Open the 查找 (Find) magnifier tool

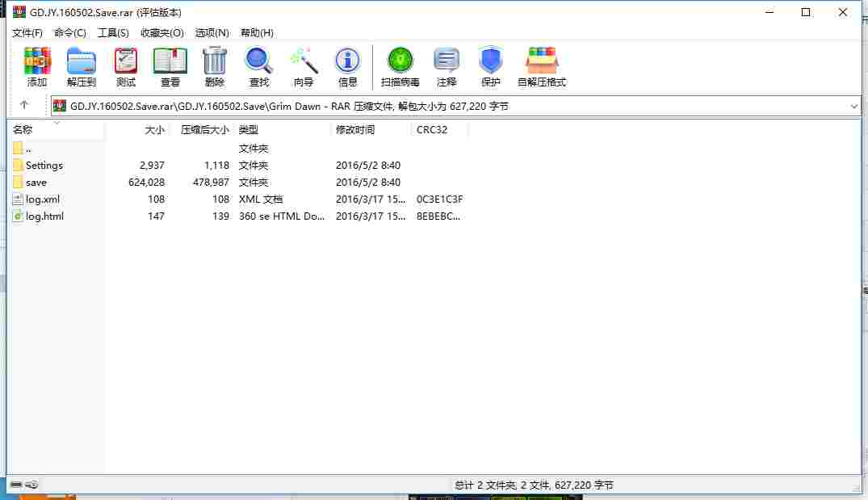(258, 61)
